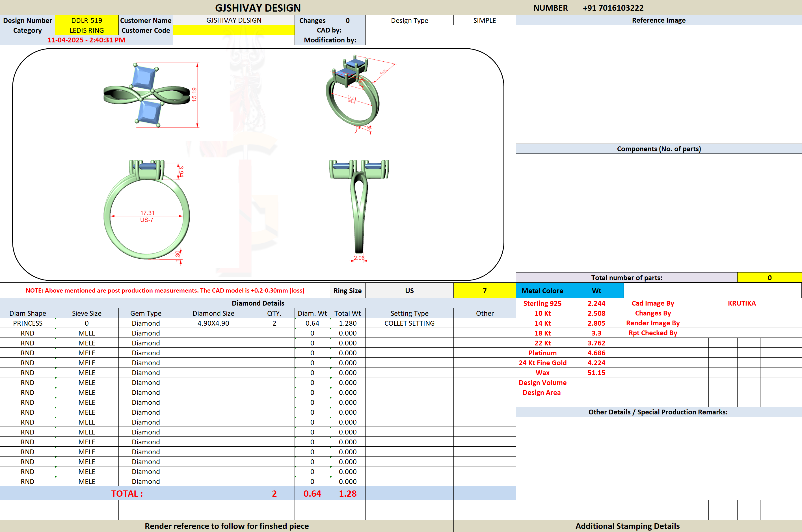Click the SIMPLE design type cell
This screenshot has height=532, width=802.
point(485,20)
